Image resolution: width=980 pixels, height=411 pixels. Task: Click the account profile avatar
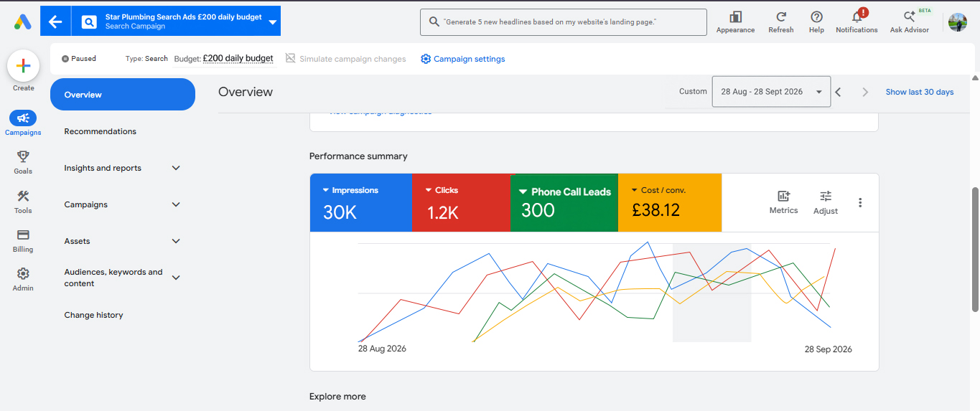click(x=958, y=22)
